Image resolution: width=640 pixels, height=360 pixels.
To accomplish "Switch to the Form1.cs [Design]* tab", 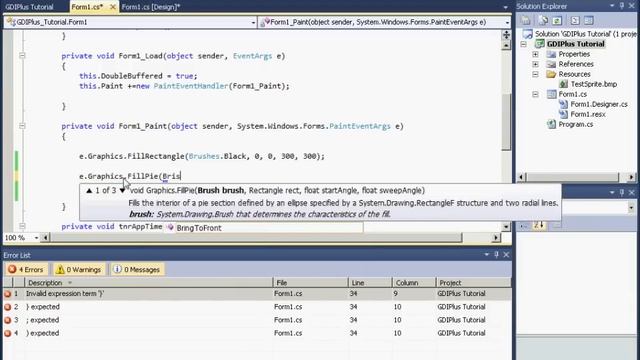I will 151,7.
